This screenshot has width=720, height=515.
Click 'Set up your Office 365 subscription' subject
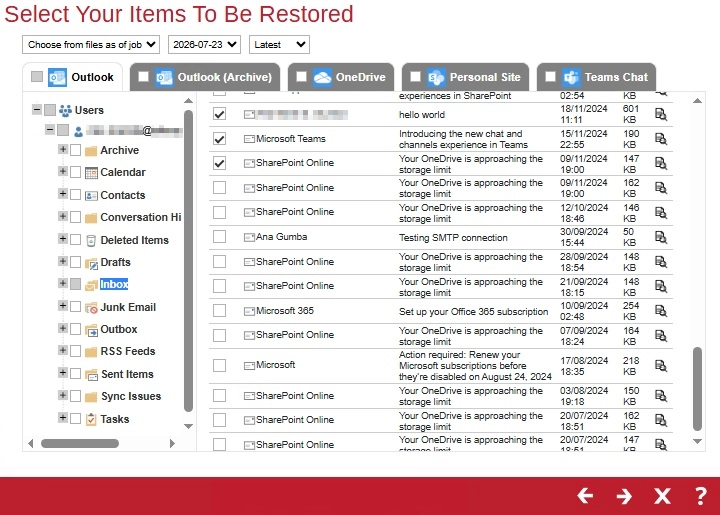[x=473, y=312]
